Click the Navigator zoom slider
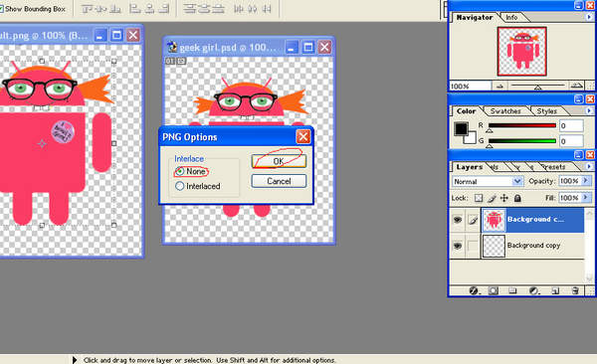This screenshot has height=364, width=597. click(537, 87)
